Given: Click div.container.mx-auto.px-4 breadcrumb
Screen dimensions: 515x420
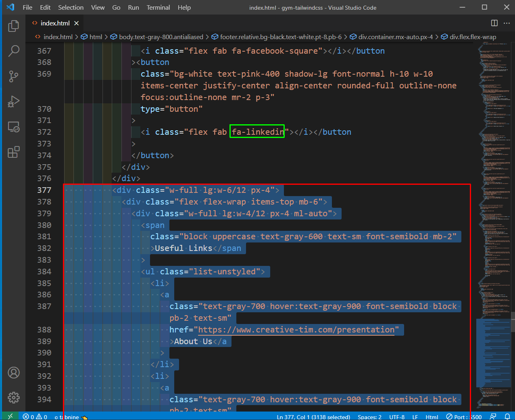Looking at the screenshot, I should [395, 37].
